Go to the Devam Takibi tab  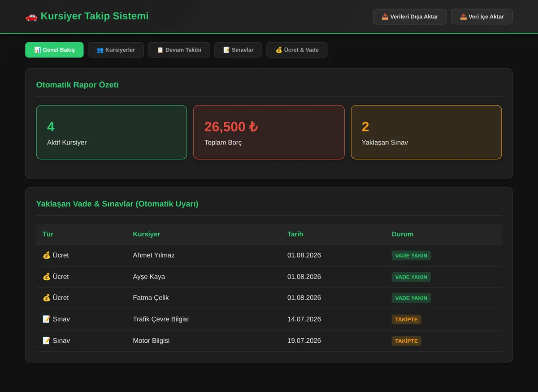tap(179, 50)
